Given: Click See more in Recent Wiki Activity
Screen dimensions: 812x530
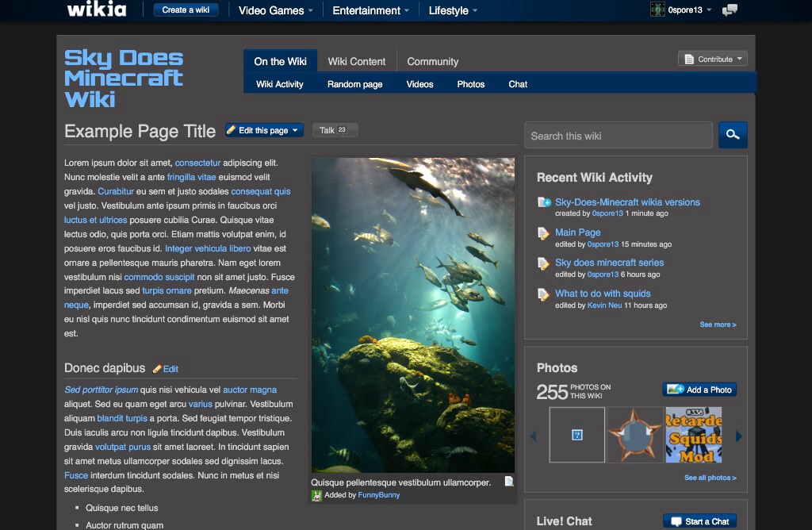Looking at the screenshot, I should click(x=718, y=325).
